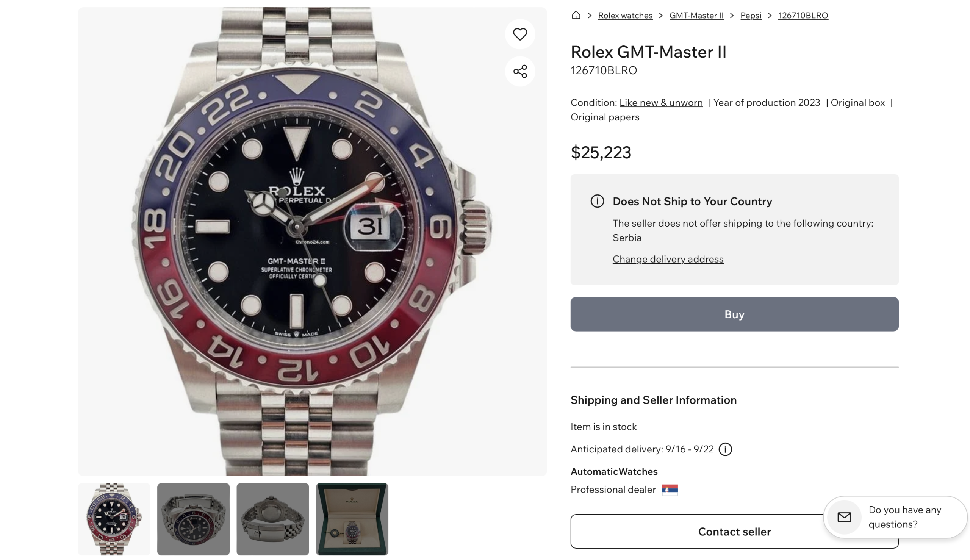Click the Serbian flag icon
Screen dimensions: 970x560
[669, 489]
